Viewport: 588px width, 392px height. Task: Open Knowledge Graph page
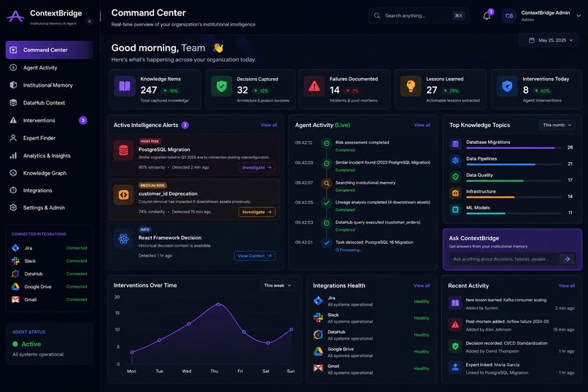[x=49, y=173]
